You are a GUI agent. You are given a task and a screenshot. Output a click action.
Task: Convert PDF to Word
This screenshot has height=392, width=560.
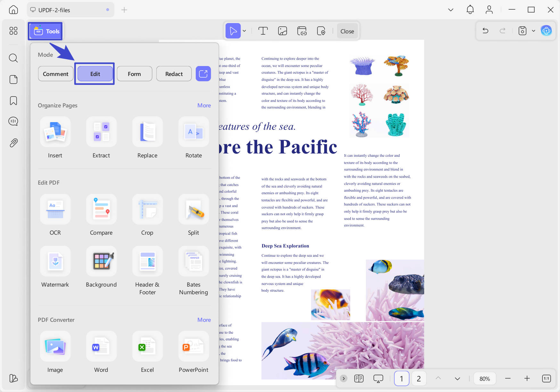click(x=101, y=353)
